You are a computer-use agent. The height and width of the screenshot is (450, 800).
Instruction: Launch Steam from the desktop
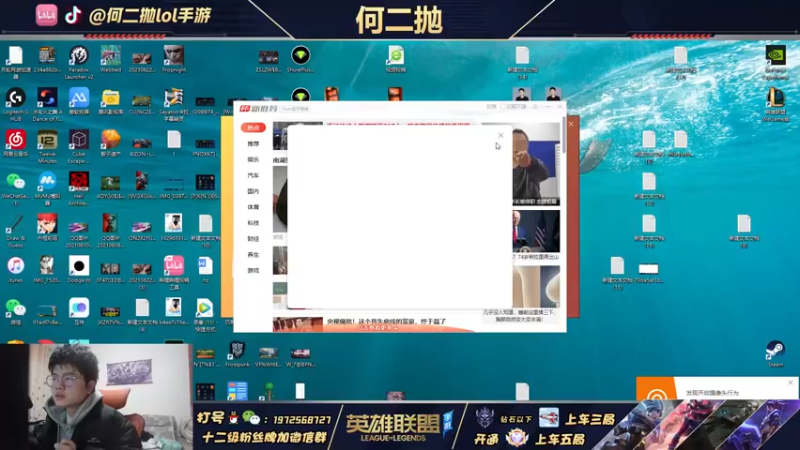click(x=775, y=350)
